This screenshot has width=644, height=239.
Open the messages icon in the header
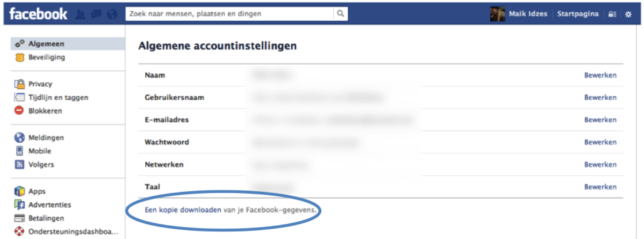pos(96,14)
